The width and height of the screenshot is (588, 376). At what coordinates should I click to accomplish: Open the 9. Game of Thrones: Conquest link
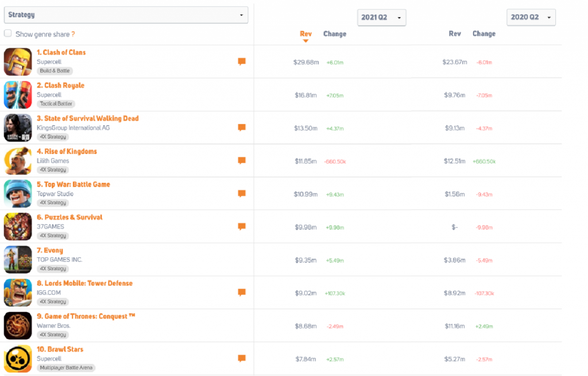pos(86,317)
